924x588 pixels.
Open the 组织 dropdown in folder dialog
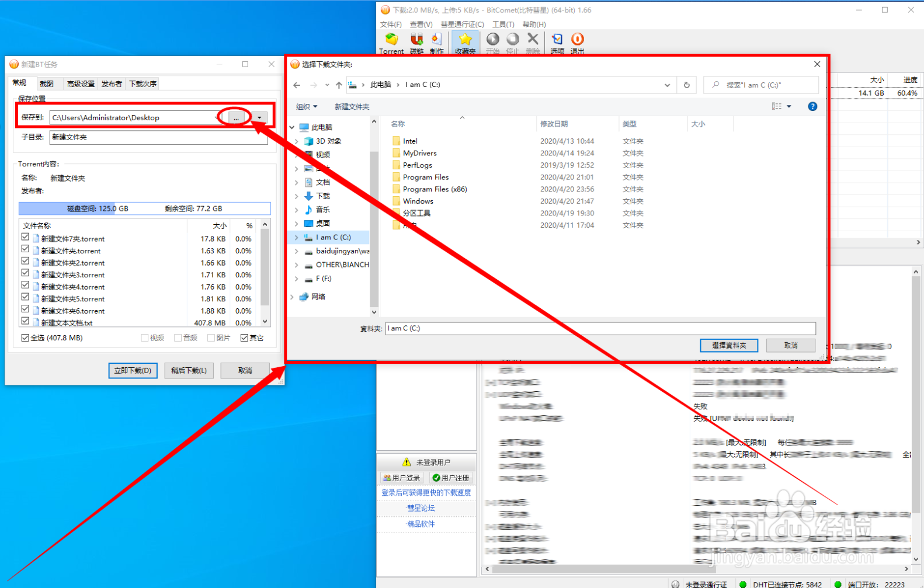307,107
